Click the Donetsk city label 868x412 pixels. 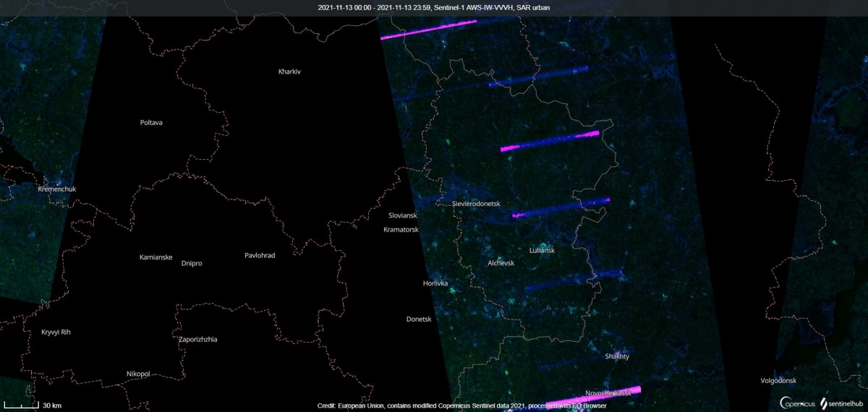[x=419, y=319]
